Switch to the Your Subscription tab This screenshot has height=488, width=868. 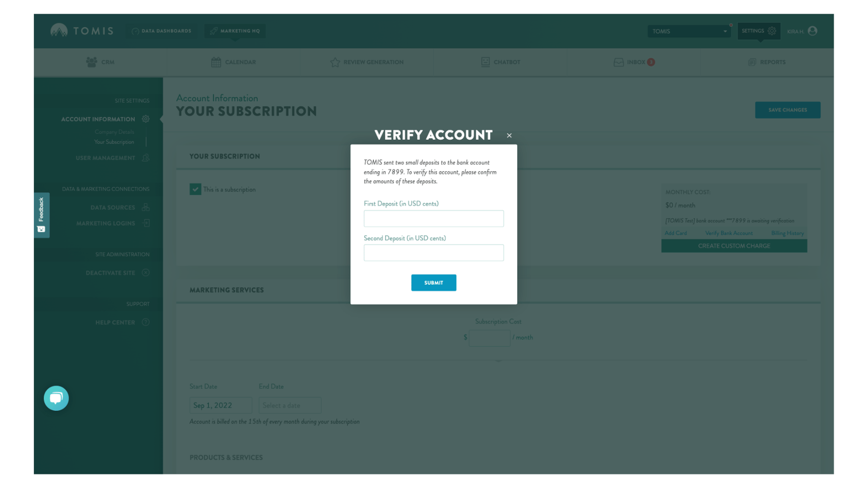tap(114, 142)
